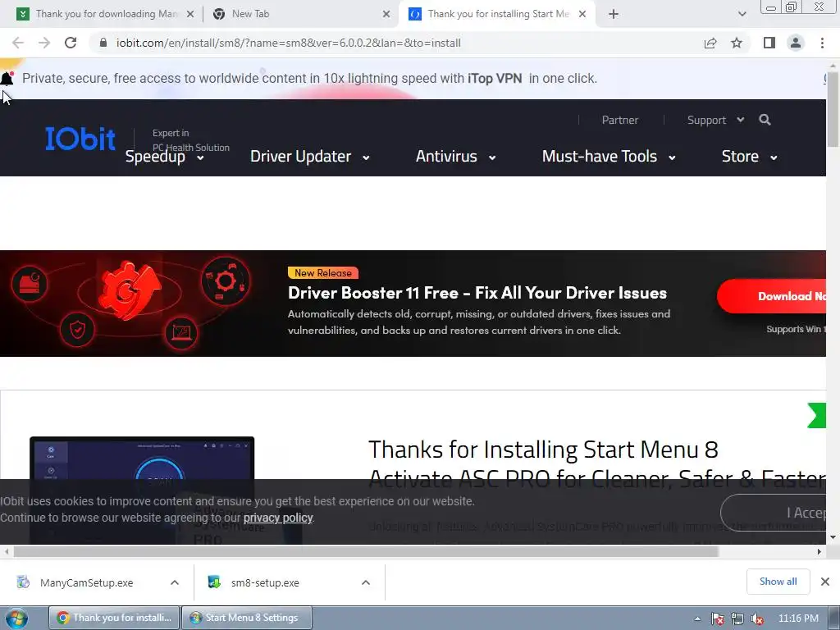Show all downloads
Screen dimensions: 840x630
tap(778, 582)
